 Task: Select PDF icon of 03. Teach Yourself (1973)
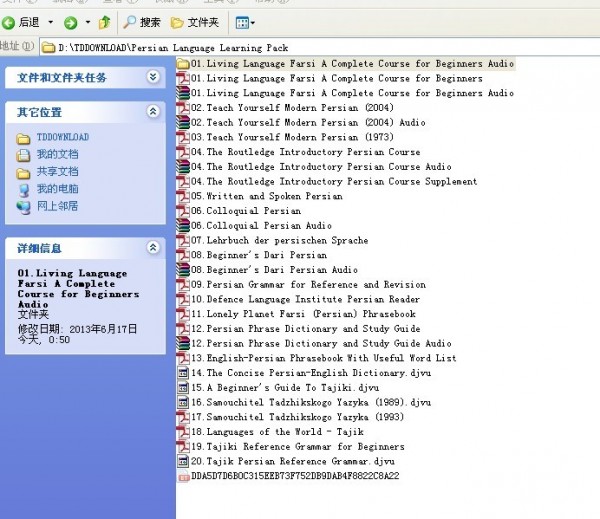pos(183,137)
